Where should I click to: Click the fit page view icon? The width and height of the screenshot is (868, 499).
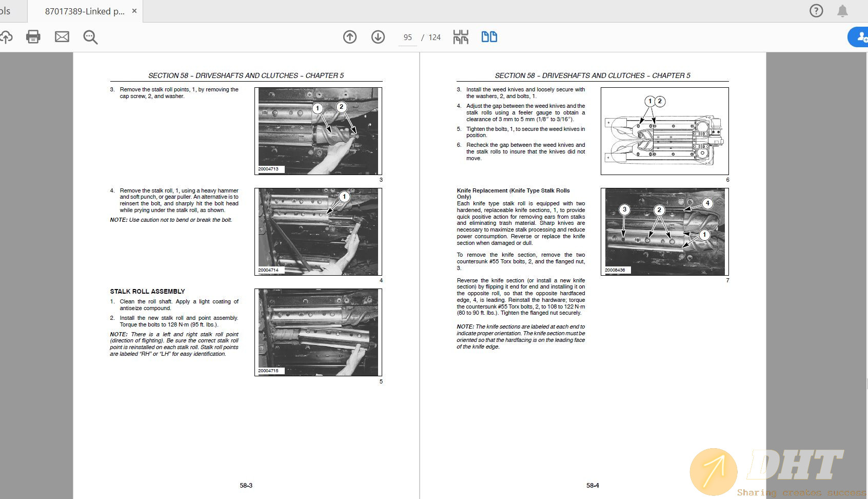pyautogui.click(x=461, y=37)
